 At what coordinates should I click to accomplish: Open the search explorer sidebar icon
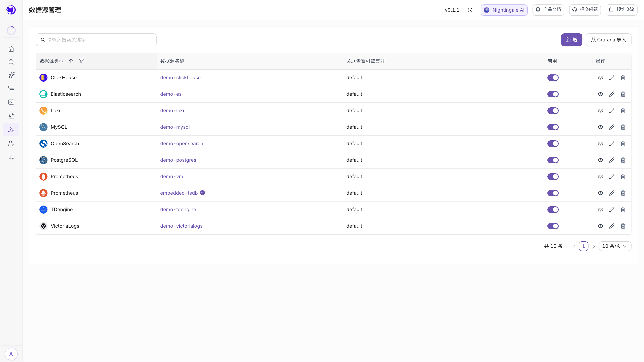[11, 62]
